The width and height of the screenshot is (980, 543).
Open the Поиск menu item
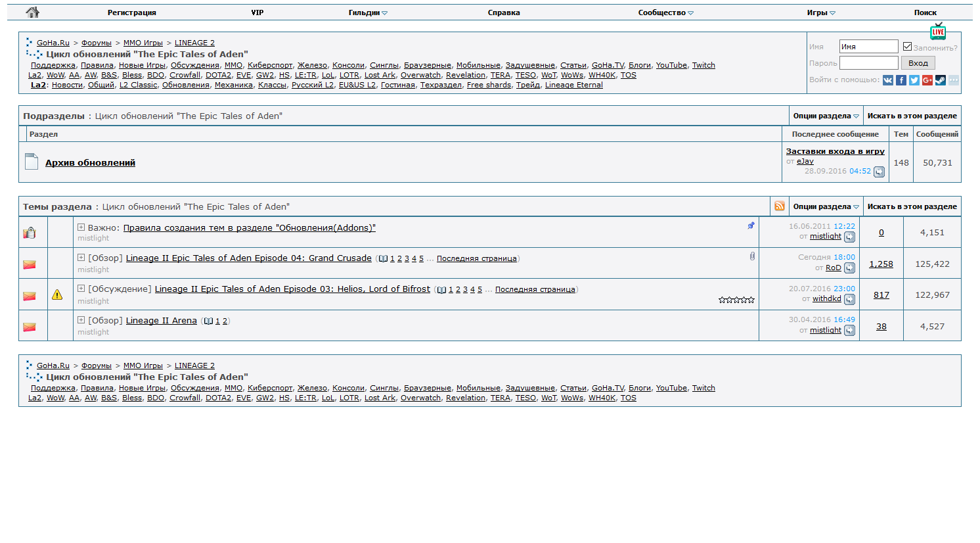pyautogui.click(x=925, y=12)
